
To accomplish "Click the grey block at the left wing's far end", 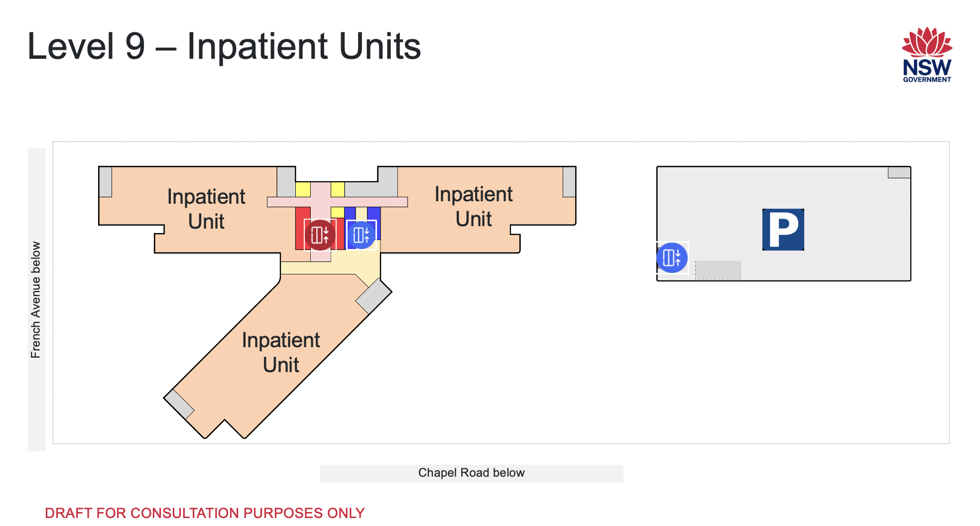I will [x=106, y=181].
